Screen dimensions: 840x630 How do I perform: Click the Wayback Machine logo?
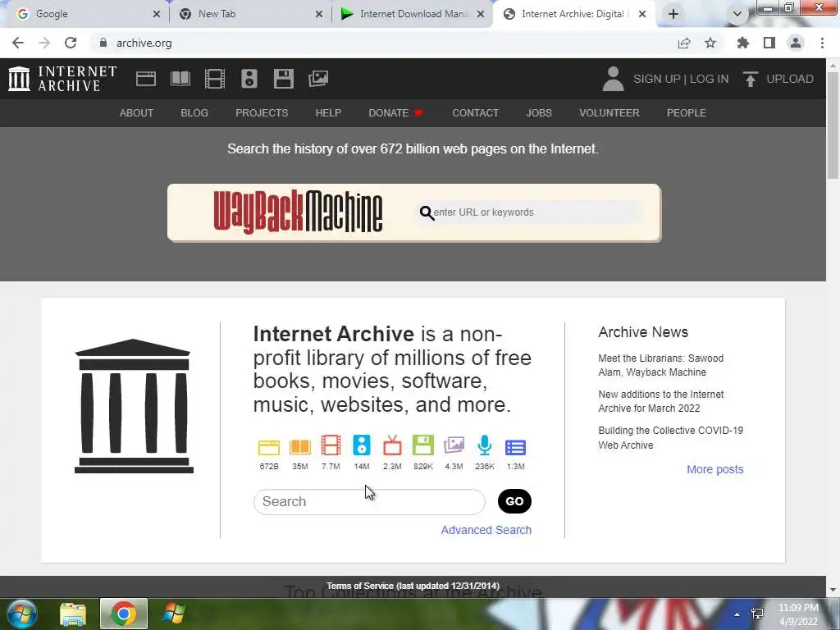coord(299,212)
